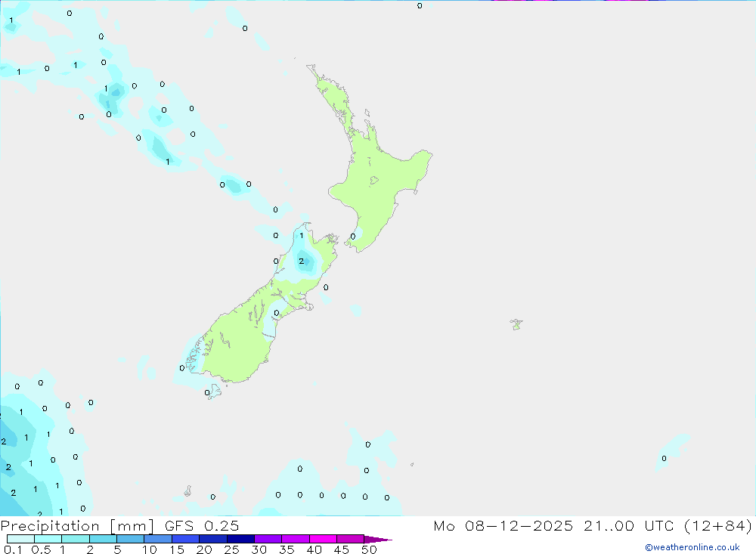The height and width of the screenshot is (554, 756).
Task: Pick the 25–30 mm navy legend cell
Action: pos(240,539)
